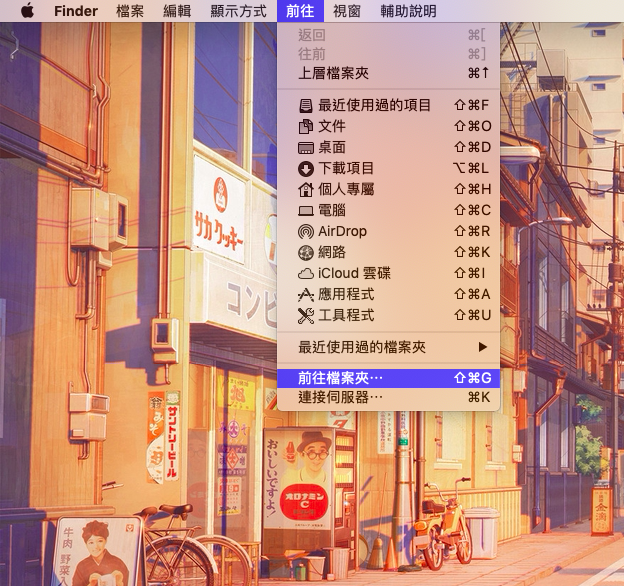Viewport: 624px width, 586px height.
Task: Click the 網路 globe icon
Action: pyautogui.click(x=306, y=252)
